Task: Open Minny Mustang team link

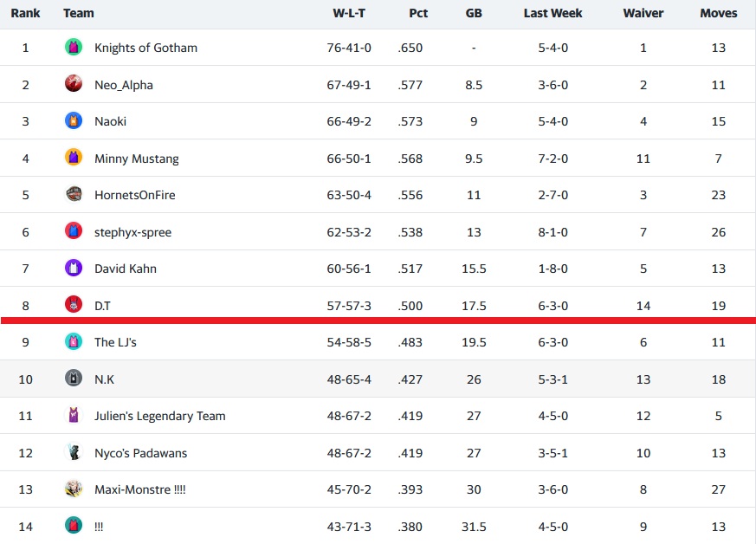Action: tap(136, 159)
